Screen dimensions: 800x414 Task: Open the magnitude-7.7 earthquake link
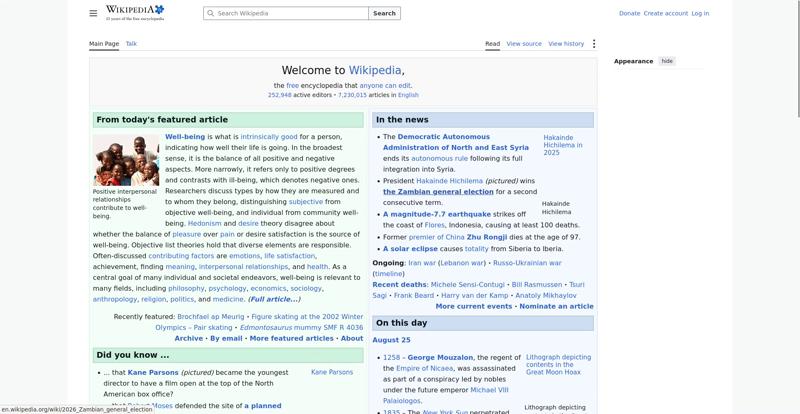pyautogui.click(x=437, y=214)
